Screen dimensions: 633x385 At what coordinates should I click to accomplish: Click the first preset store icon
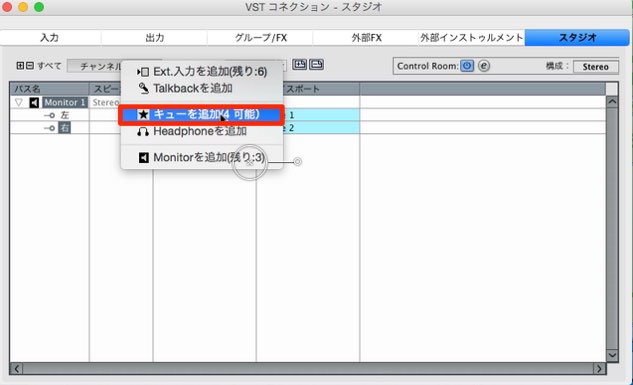click(x=300, y=65)
